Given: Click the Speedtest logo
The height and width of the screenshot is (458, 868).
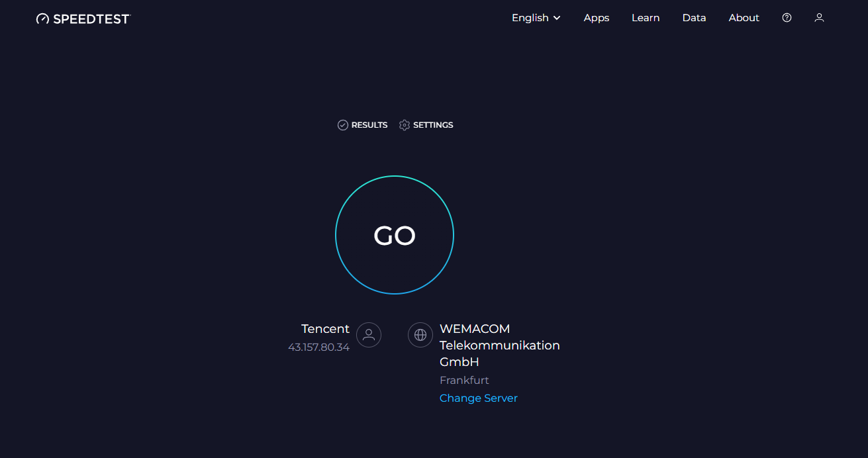Looking at the screenshot, I should 83,19.
